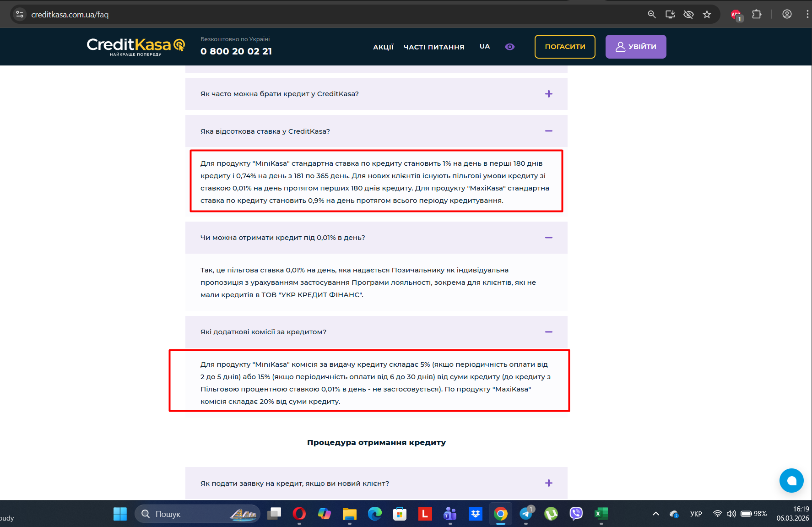Open the Chrome three-dot menu
The width and height of the screenshot is (812, 527).
pyautogui.click(x=807, y=15)
